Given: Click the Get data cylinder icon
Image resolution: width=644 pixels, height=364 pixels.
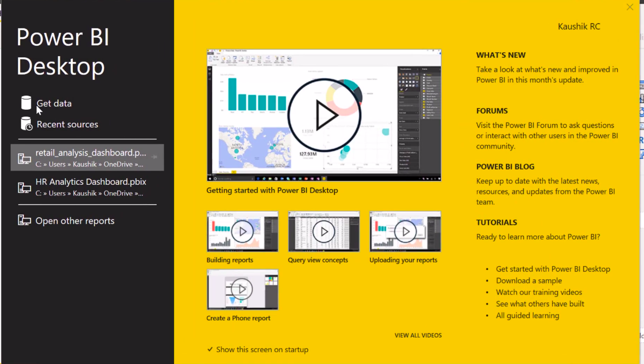Looking at the screenshot, I should tap(26, 103).
